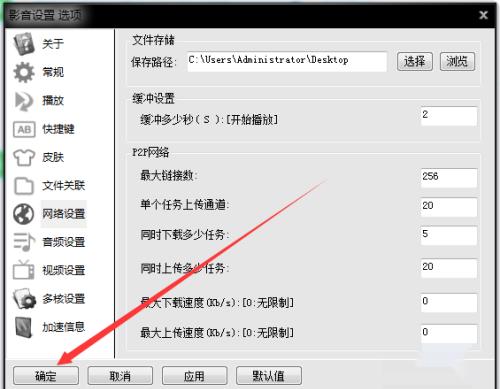Click the buffer seconds field showing 2

click(449, 116)
